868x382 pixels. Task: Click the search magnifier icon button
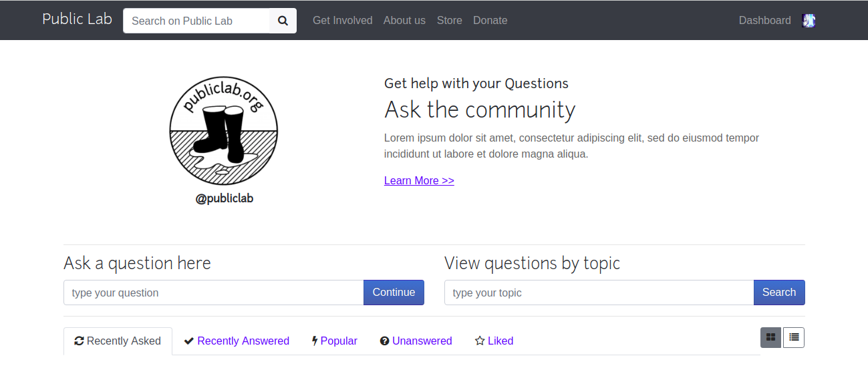pos(283,21)
